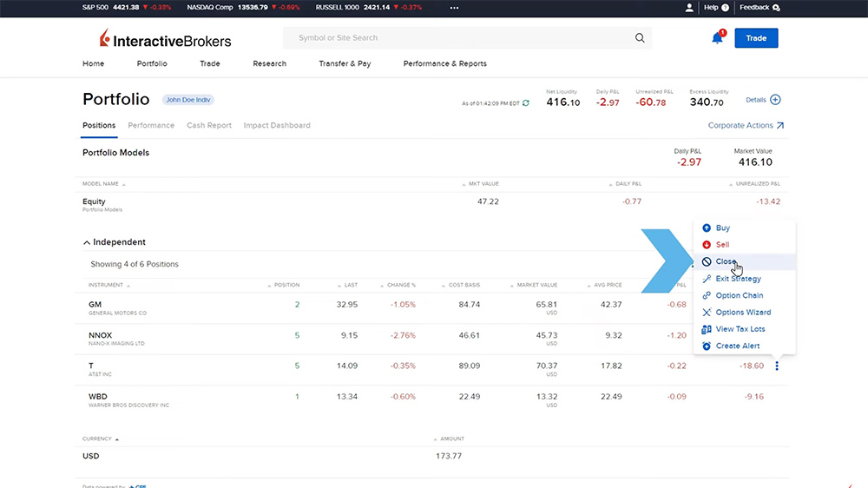Open the Equity portfolio model row
This screenshot has height=488, width=868.
pyautogui.click(x=431, y=204)
